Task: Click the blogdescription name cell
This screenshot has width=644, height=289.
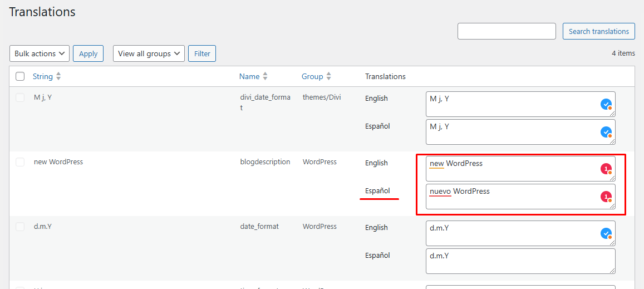Action: pos(265,162)
